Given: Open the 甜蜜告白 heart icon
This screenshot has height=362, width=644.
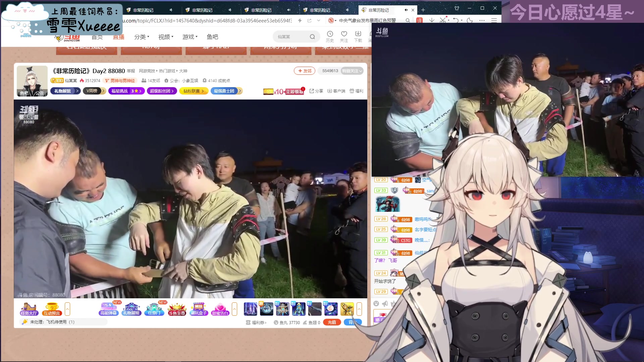Looking at the screenshot, I should (x=220, y=309).
